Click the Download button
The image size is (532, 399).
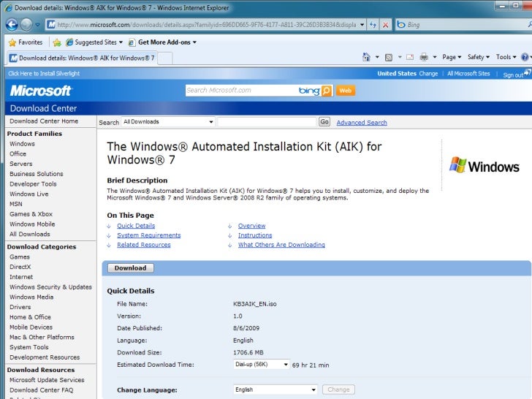tap(131, 268)
